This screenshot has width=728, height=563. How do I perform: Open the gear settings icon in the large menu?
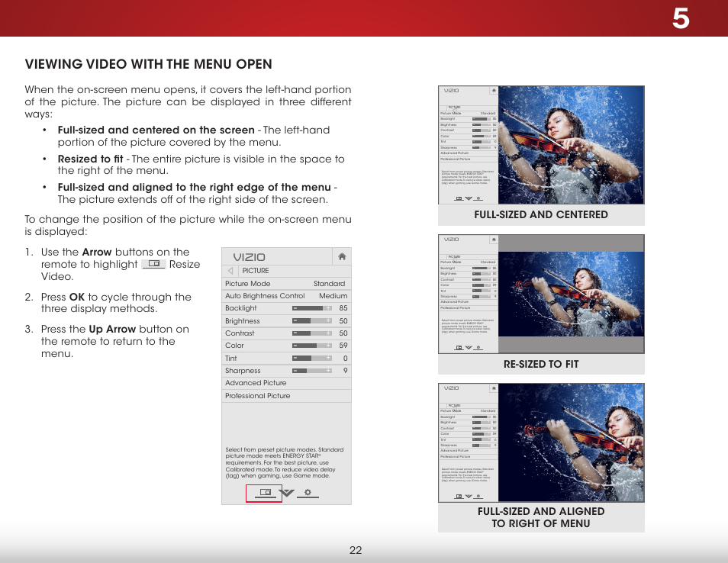308,493
